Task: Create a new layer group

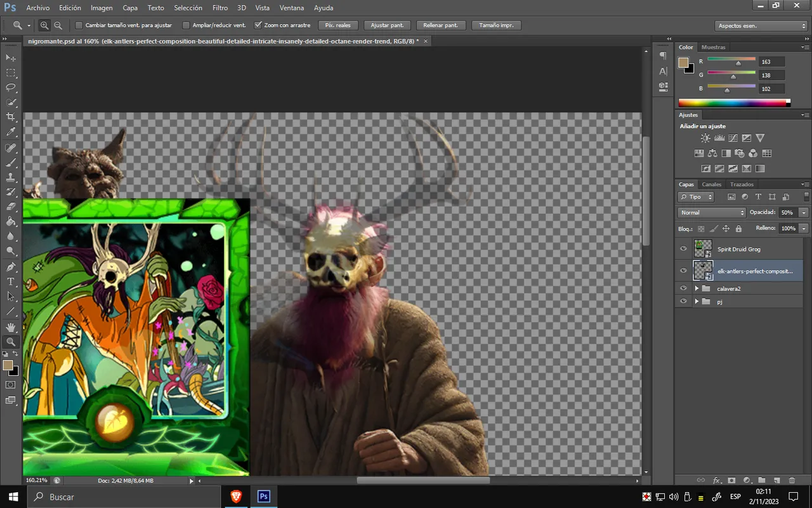Action: click(762, 480)
